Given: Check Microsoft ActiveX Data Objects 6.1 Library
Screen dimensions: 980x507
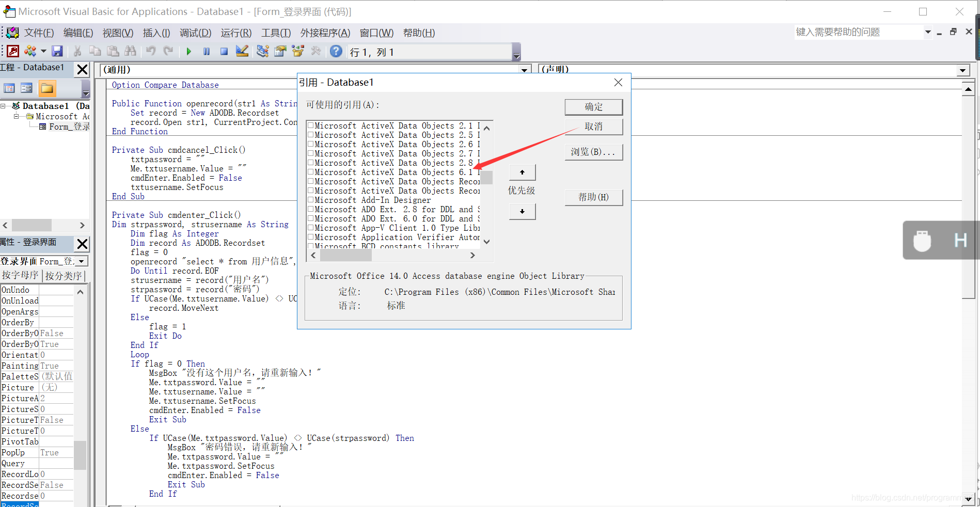Looking at the screenshot, I should tap(311, 172).
